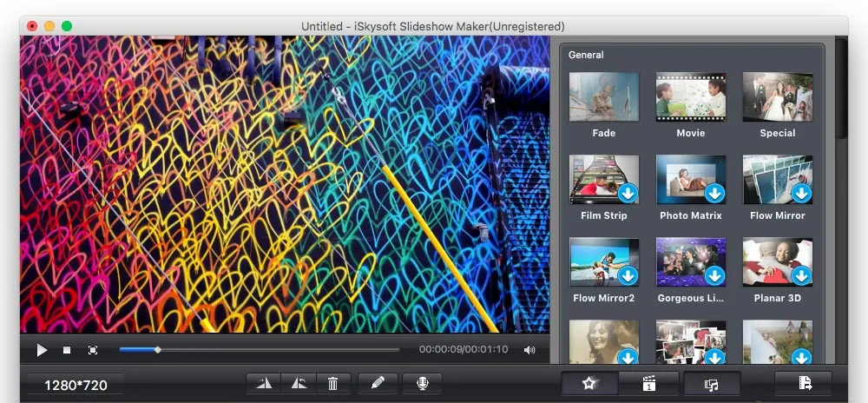
Task: Click the export video button
Action: pos(803,383)
